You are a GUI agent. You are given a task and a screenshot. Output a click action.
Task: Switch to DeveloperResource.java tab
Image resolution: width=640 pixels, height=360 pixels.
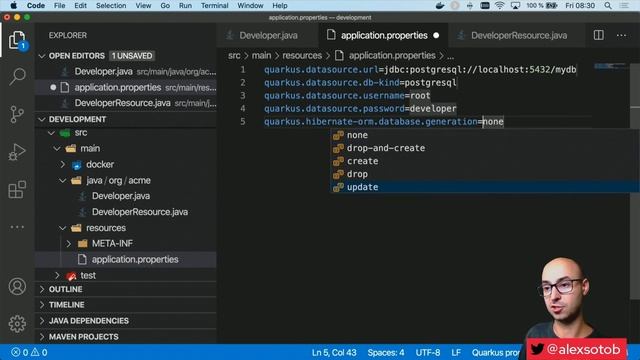click(518, 36)
